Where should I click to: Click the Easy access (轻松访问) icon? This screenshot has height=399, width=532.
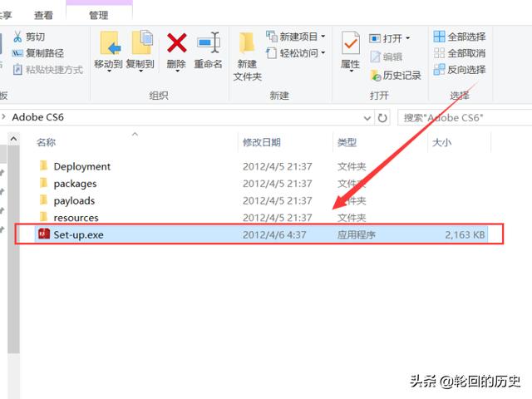click(272, 53)
